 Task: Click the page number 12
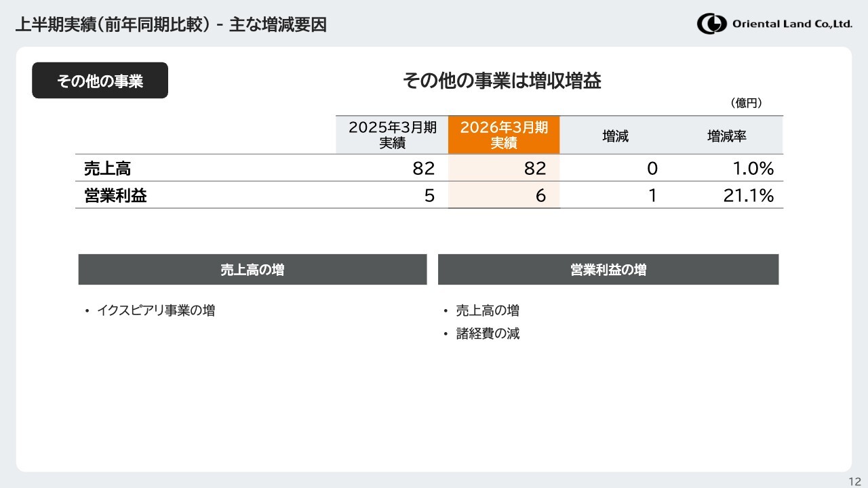click(854, 481)
